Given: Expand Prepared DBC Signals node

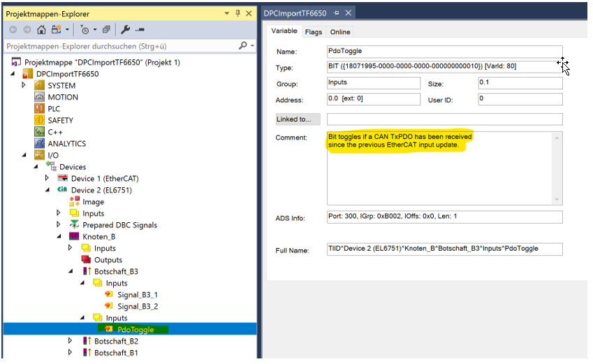Looking at the screenshot, I should pos(59,224).
